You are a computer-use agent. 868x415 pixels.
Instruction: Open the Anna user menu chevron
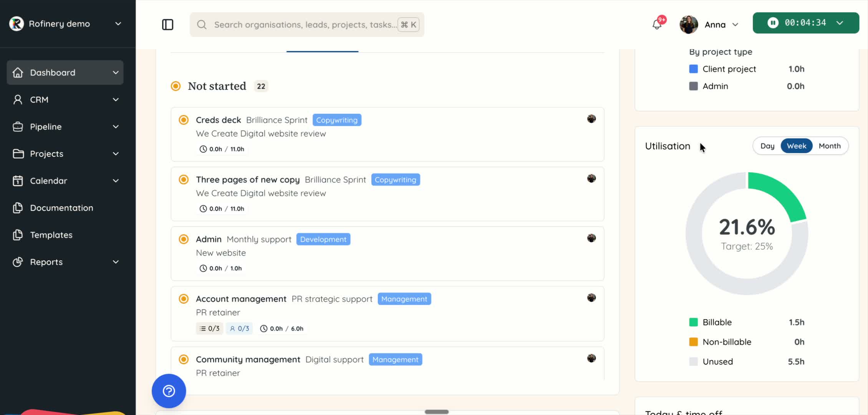click(x=735, y=25)
